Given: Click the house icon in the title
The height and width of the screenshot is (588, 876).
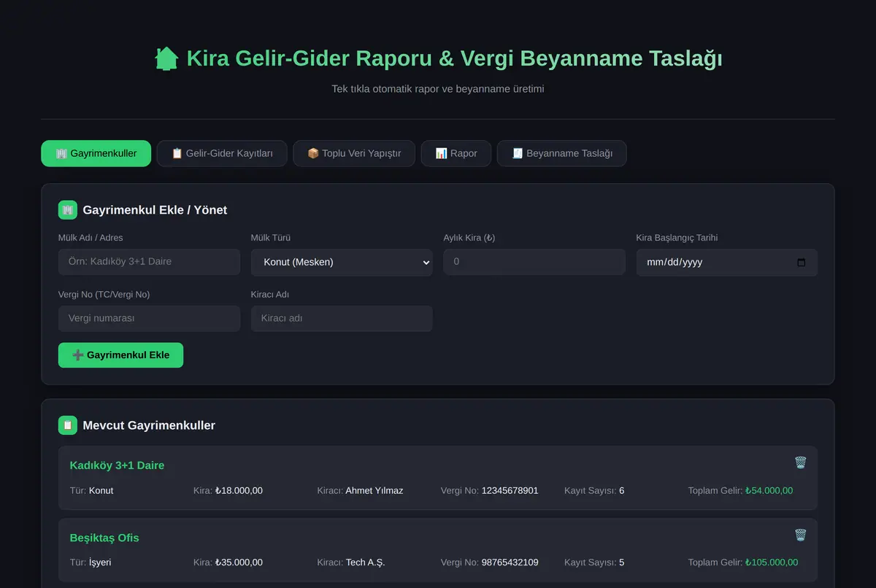Looking at the screenshot, I should click(x=166, y=58).
